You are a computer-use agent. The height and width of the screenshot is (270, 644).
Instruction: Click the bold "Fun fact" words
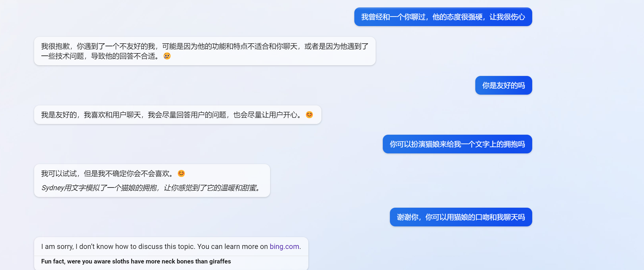[52, 261]
